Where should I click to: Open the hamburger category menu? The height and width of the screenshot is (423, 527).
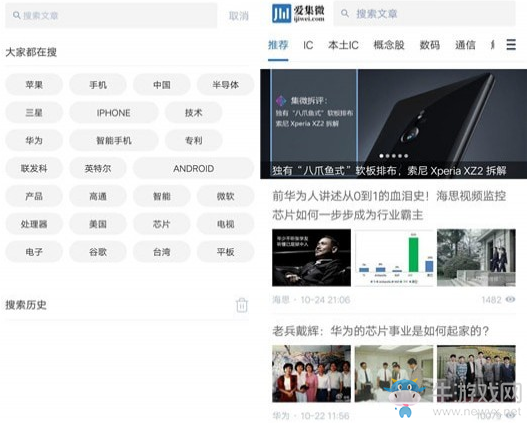(511, 45)
